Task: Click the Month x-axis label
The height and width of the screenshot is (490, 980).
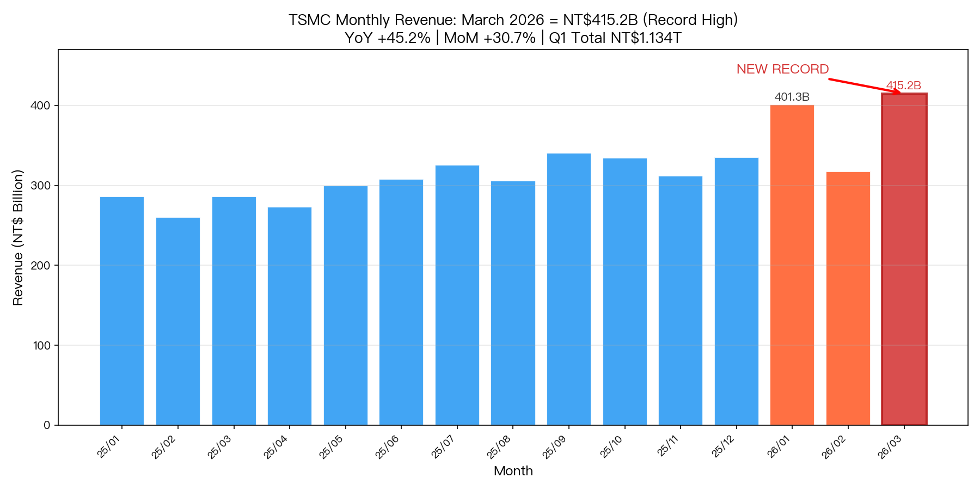Action: point(513,471)
